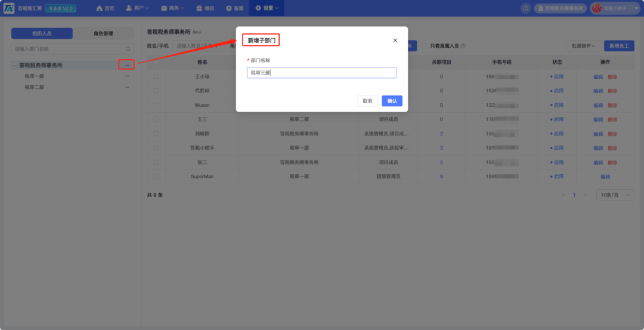644x330 pixels.
Task: Check the checkbox for SuperMan
Action: point(156,176)
